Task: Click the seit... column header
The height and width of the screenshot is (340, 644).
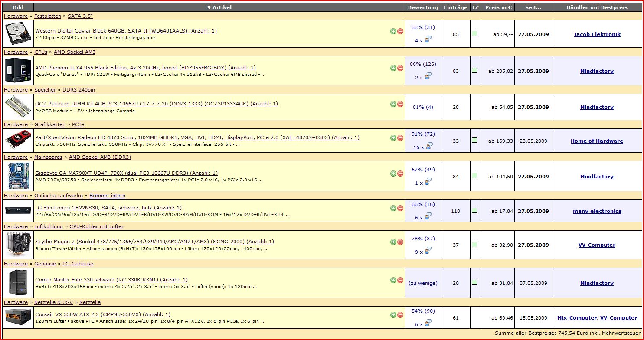Action: (533, 7)
